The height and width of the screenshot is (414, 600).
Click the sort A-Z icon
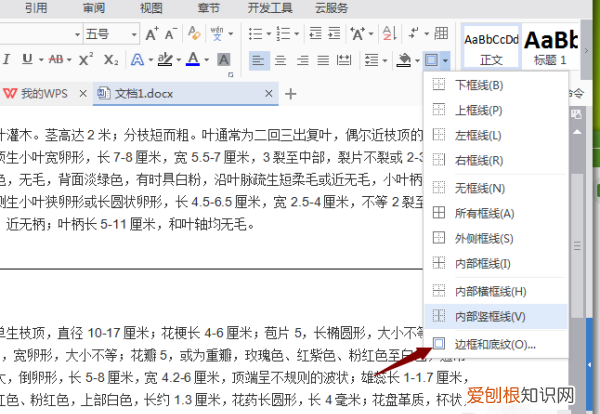(390, 34)
